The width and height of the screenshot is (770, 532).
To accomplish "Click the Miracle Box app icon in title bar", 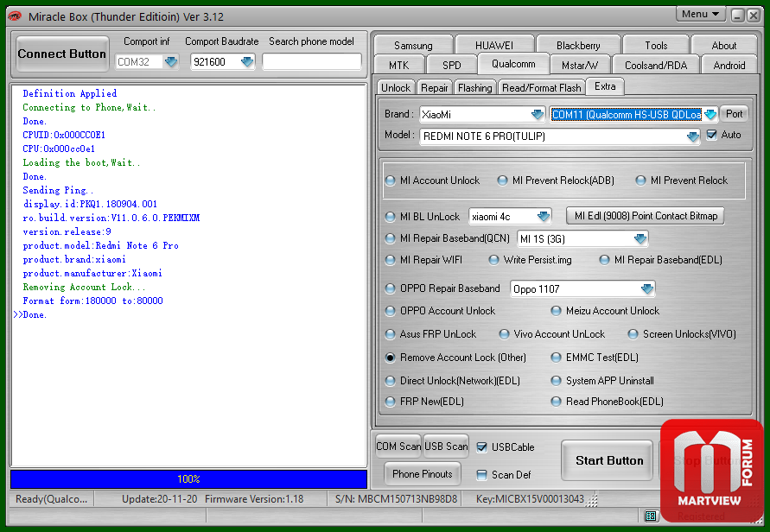I will tap(14, 16).
